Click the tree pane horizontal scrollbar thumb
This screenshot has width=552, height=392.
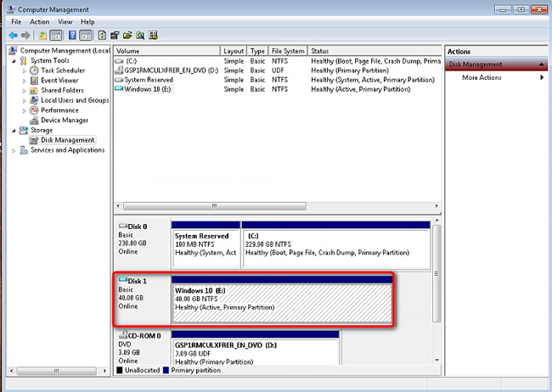56,371
